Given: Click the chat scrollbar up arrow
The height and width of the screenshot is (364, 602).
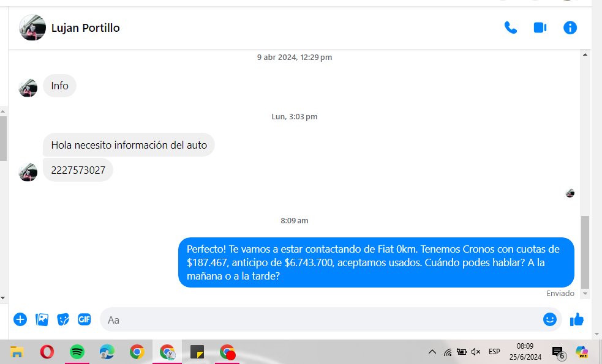Looking at the screenshot, I should point(585,55).
